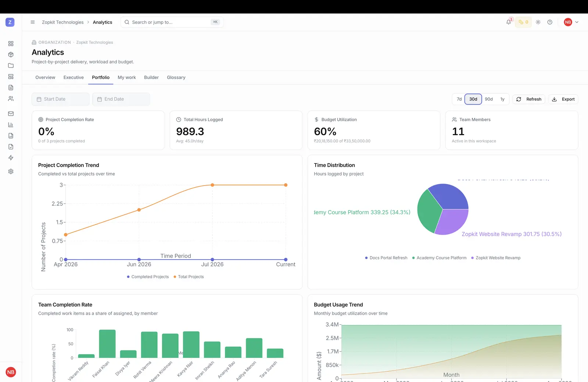Image resolution: width=588 pixels, height=382 pixels.
Task: Switch to the Executive tab
Action: (x=73, y=78)
